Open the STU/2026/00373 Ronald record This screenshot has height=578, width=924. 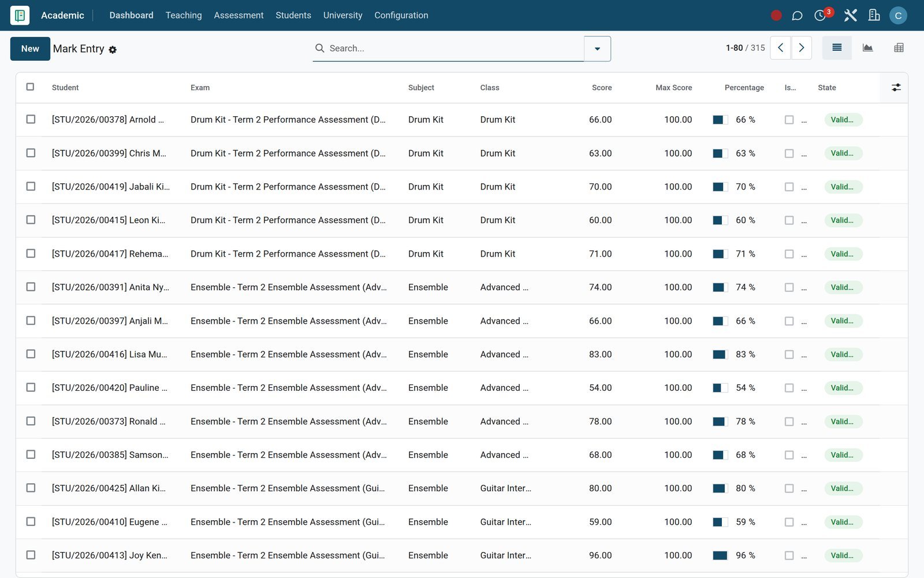(109, 421)
